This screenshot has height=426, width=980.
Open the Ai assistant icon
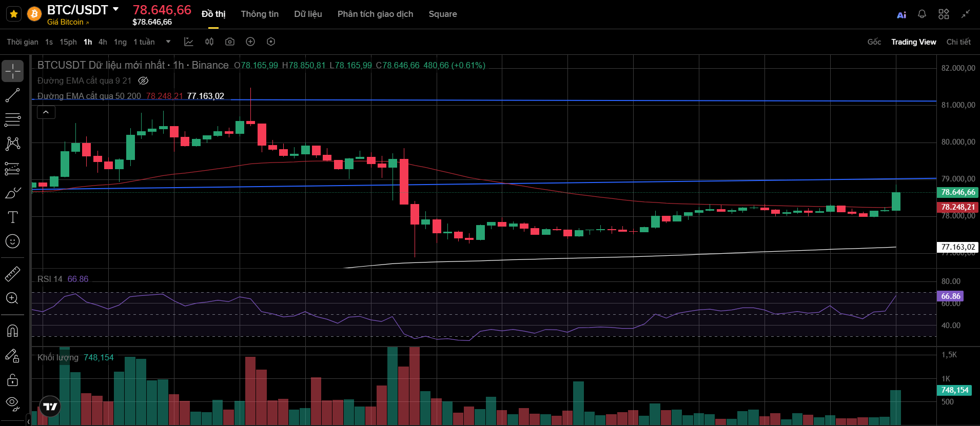pos(901,15)
